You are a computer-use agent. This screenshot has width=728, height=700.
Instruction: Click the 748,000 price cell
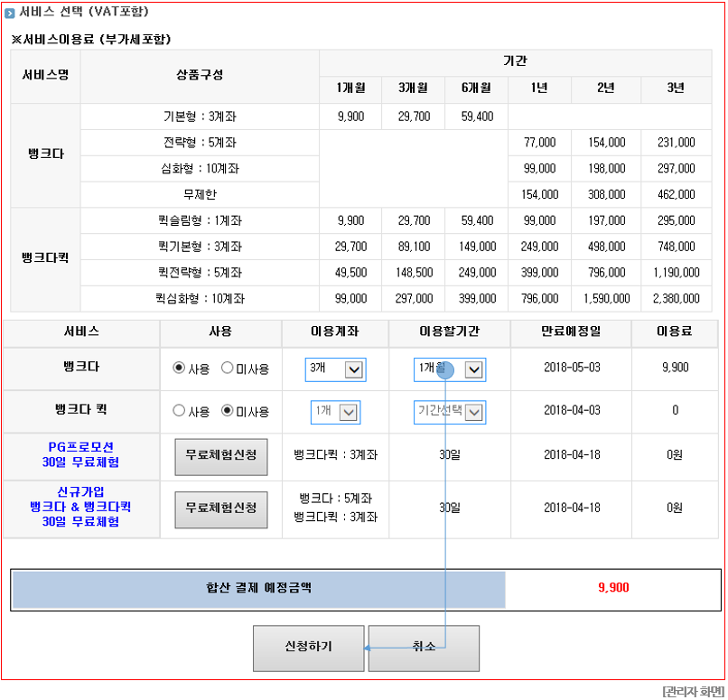pos(676,247)
